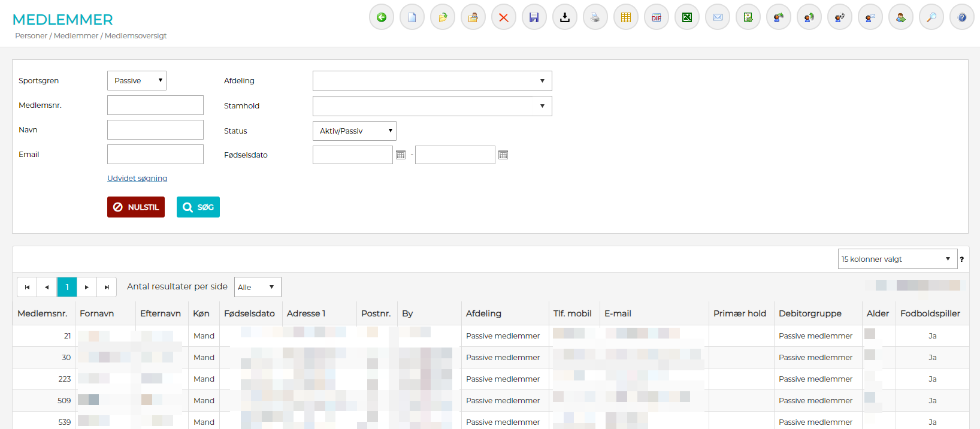Click into the Medlemsnr. input field
Image resolution: width=980 pixels, height=429 pixels.
pos(155,105)
